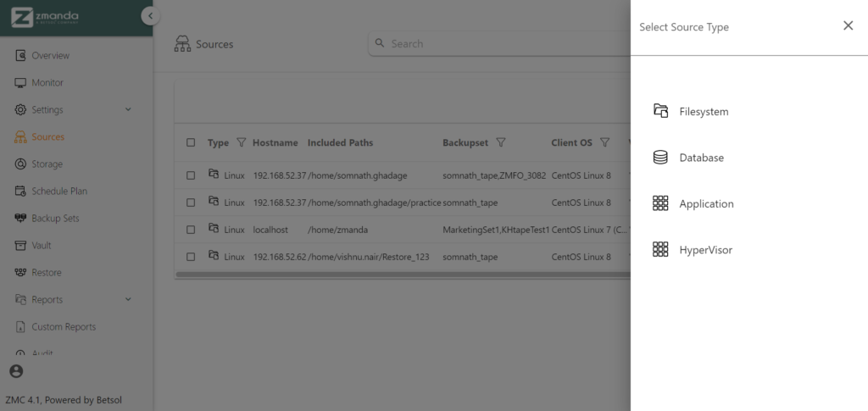Click the Reports folder icon
The image size is (868, 411).
[20, 299]
